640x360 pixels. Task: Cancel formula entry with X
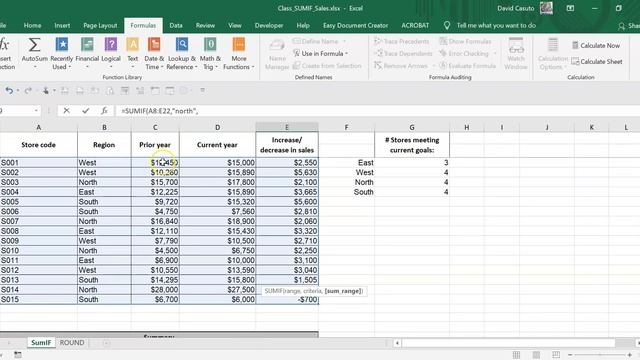tap(67, 111)
